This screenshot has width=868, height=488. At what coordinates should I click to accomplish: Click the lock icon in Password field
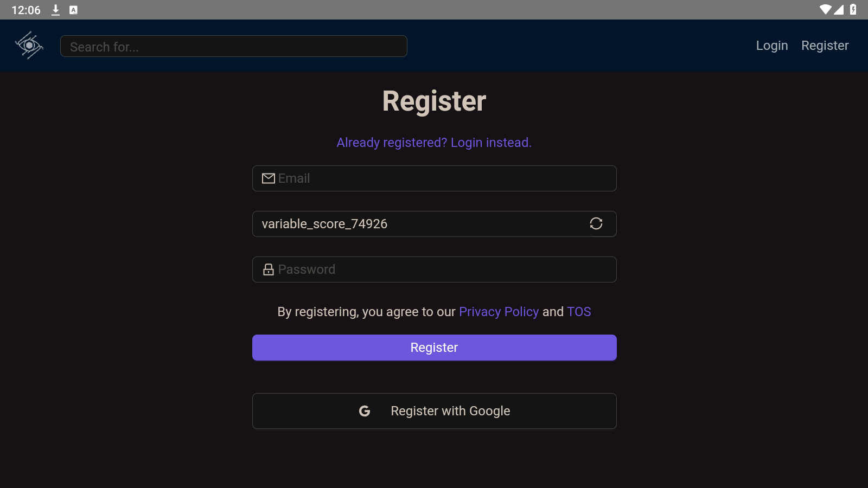tap(269, 269)
